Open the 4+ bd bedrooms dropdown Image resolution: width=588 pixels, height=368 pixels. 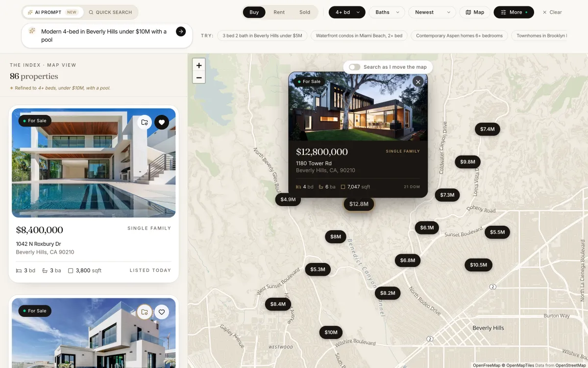click(347, 12)
